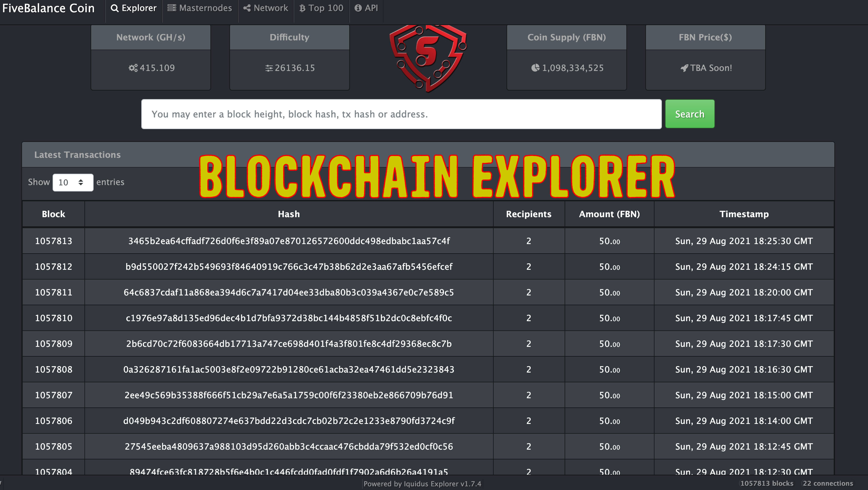Select hash starting with b9d550027f242
Image resolution: width=868 pixels, height=490 pixels.
coord(289,266)
